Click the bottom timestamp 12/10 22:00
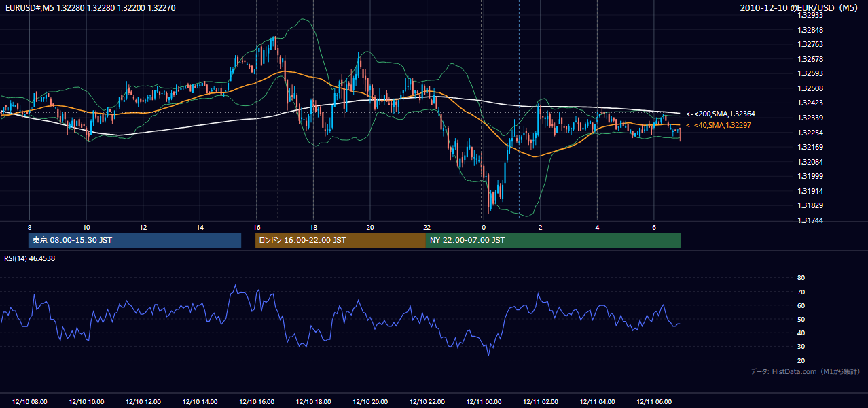Image resolution: width=868 pixels, height=408 pixels. 427,402
